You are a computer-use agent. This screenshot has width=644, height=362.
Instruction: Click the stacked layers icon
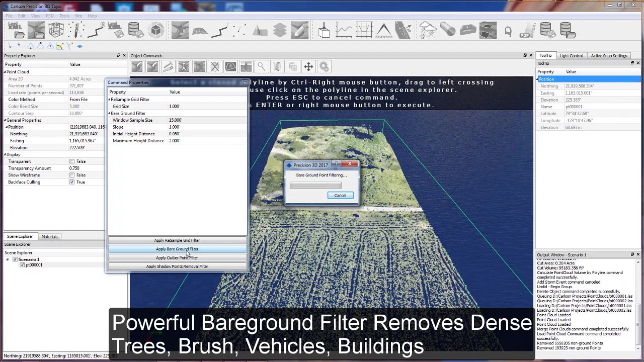pos(280,30)
